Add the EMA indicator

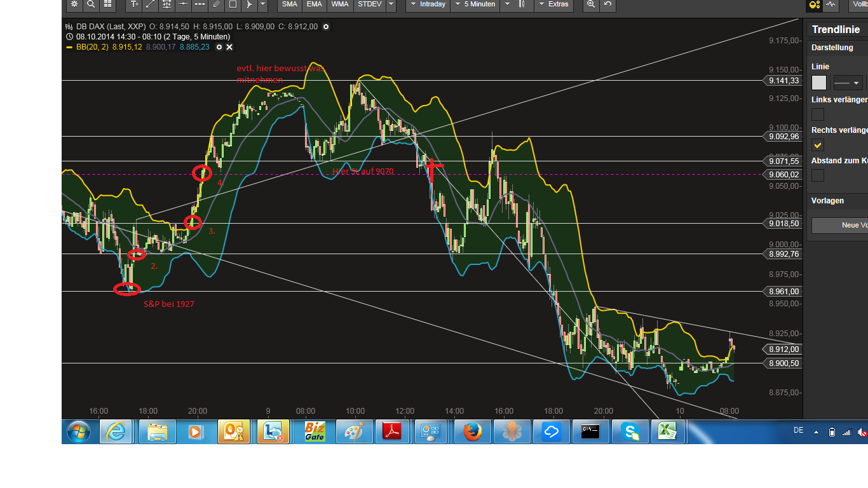pyautogui.click(x=314, y=4)
